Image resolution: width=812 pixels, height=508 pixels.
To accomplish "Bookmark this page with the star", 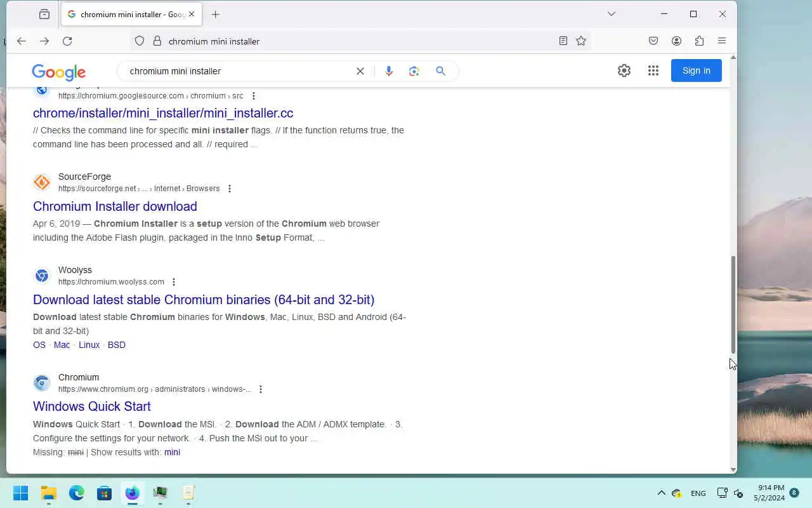I will (x=581, y=41).
